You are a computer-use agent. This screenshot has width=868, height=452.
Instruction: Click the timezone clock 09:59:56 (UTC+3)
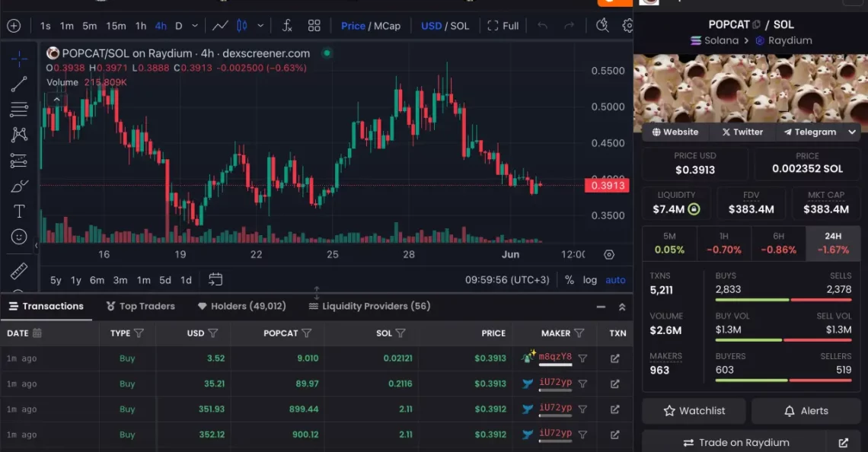[507, 280]
